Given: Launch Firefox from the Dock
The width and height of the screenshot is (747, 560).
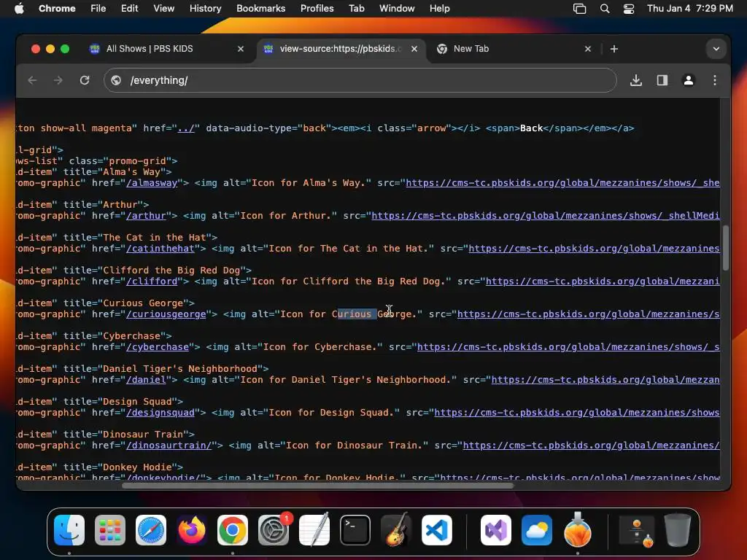Looking at the screenshot, I should 192,530.
